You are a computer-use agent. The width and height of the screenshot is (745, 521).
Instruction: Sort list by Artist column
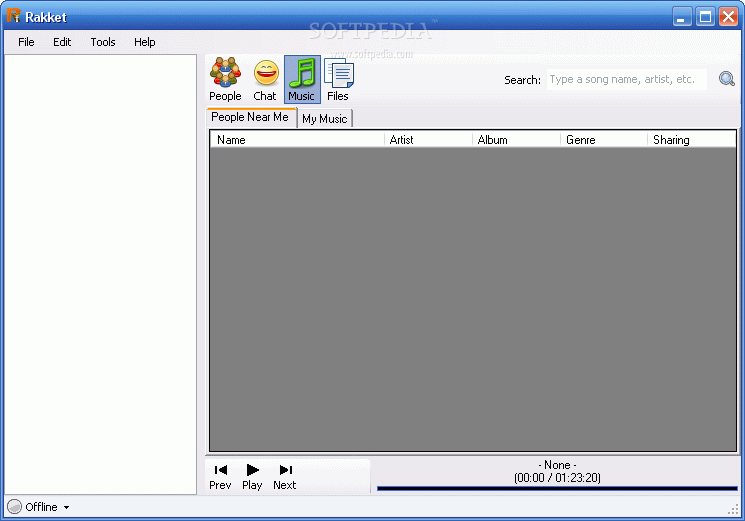point(428,140)
